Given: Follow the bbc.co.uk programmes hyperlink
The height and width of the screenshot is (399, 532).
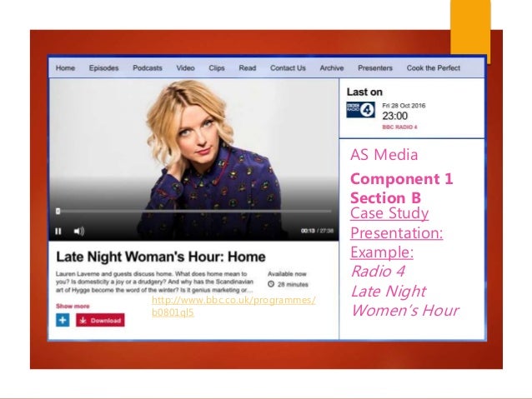Looking at the screenshot, I should (233, 306).
